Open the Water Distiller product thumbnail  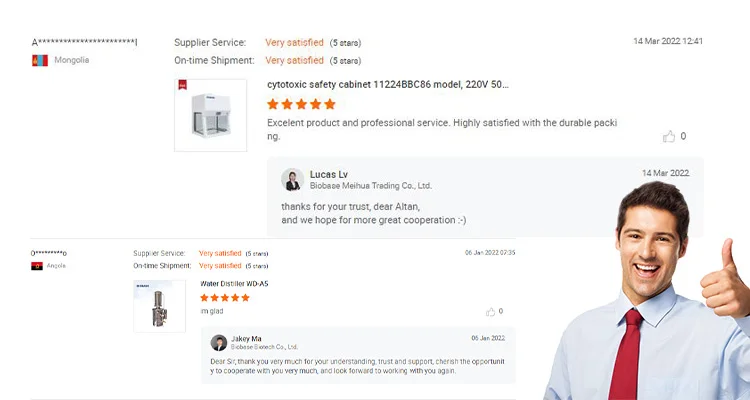tap(159, 306)
